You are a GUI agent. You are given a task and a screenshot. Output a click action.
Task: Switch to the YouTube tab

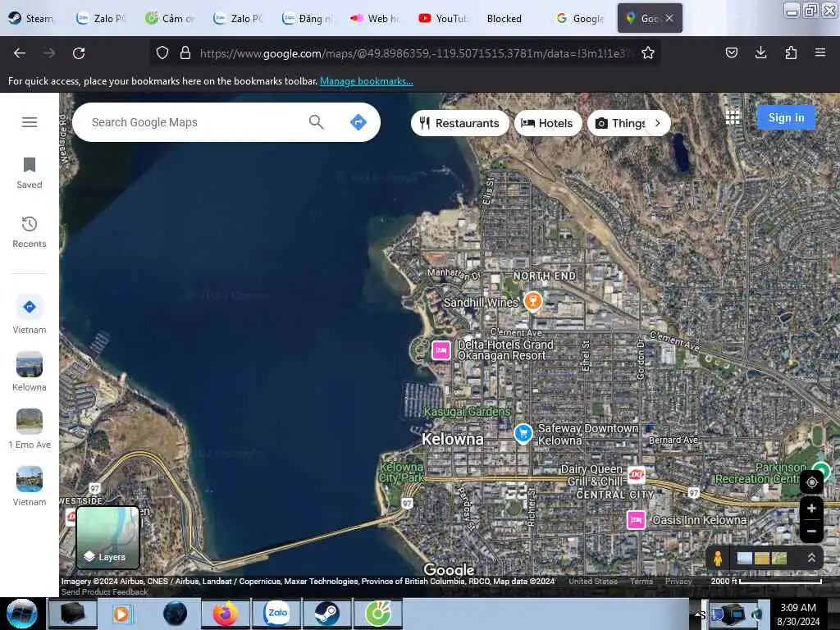(443, 18)
